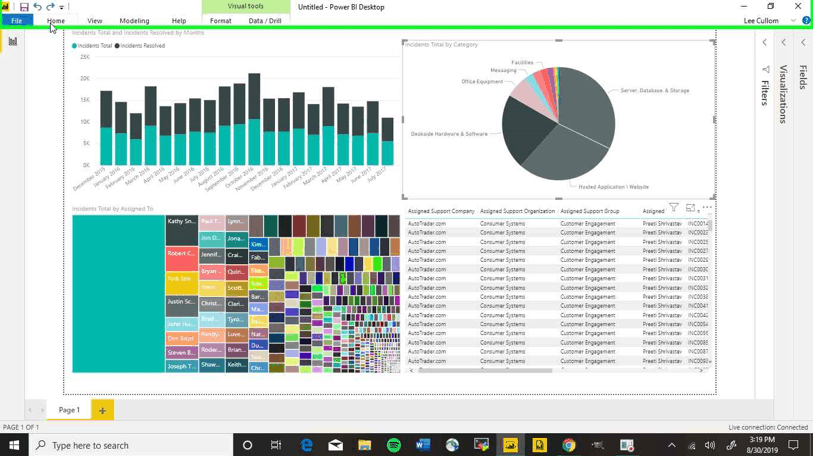815x457 pixels.
Task: Click Assigned Support Organization column header
Action: (x=517, y=211)
